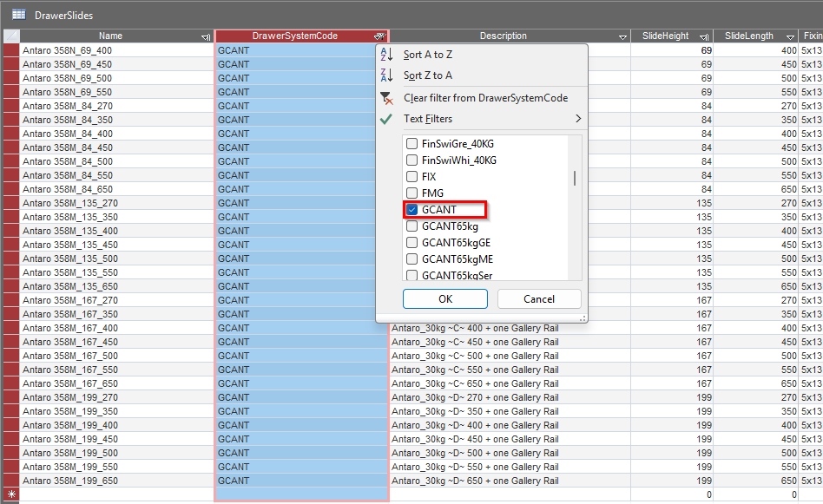Choose Sort A to Z

point(428,55)
